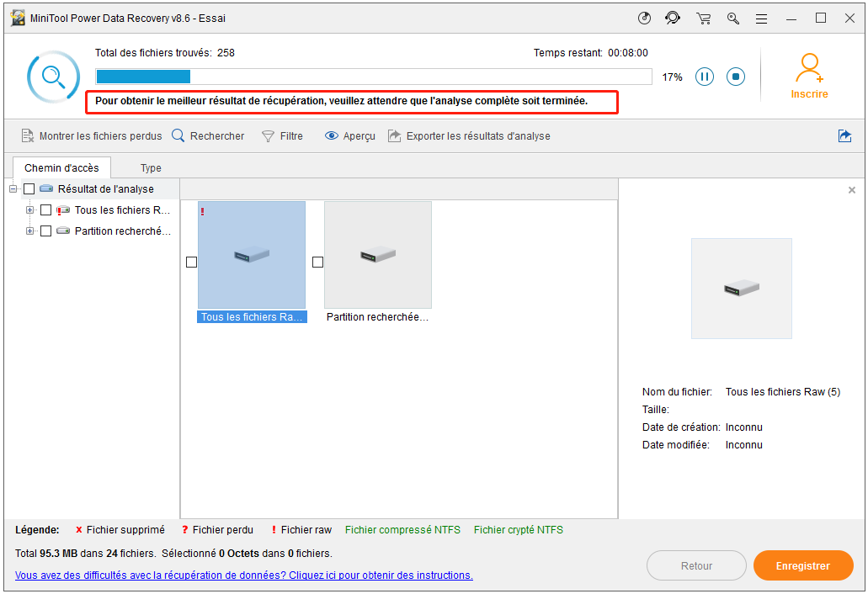Expand the Partition recherché... tree node

point(30,231)
